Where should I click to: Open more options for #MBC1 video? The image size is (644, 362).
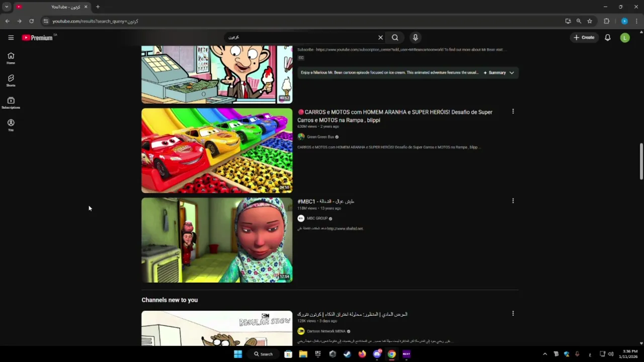513,201
